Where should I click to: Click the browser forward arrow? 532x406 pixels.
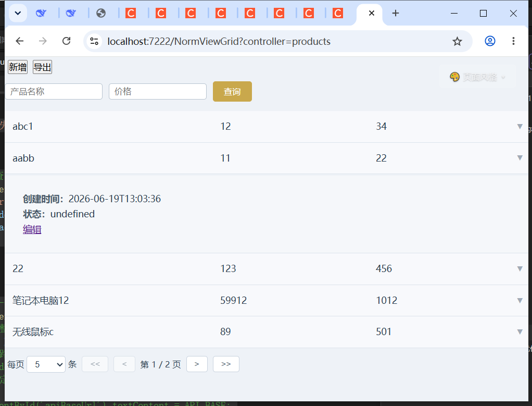click(43, 41)
